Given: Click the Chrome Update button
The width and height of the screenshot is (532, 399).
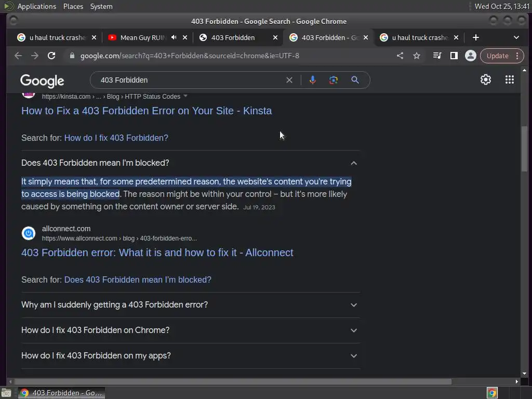Looking at the screenshot, I should click(497, 56).
